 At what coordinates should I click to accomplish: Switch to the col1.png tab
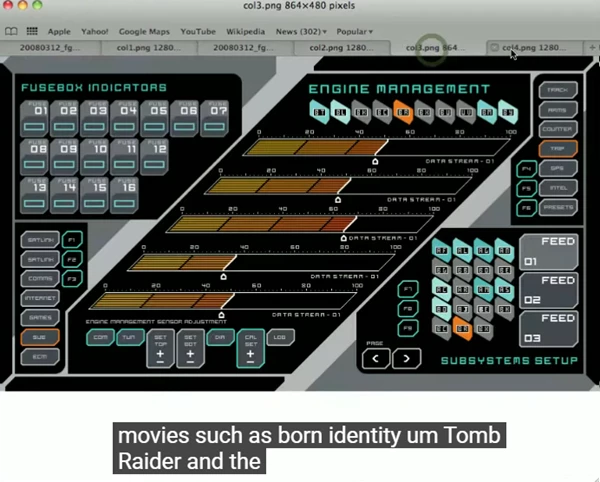pos(149,48)
